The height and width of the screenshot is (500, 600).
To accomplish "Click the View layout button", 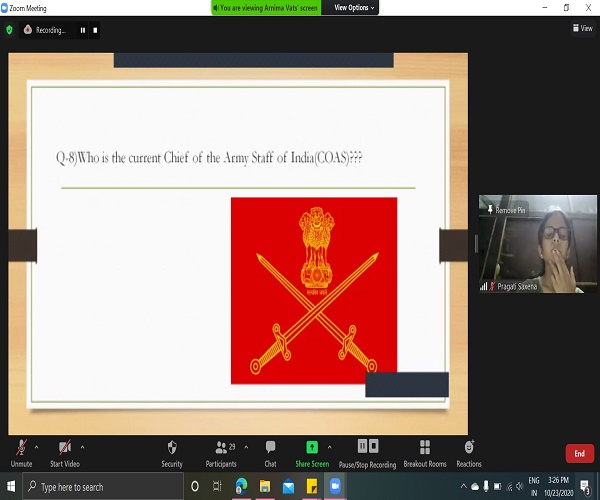I will (x=582, y=28).
